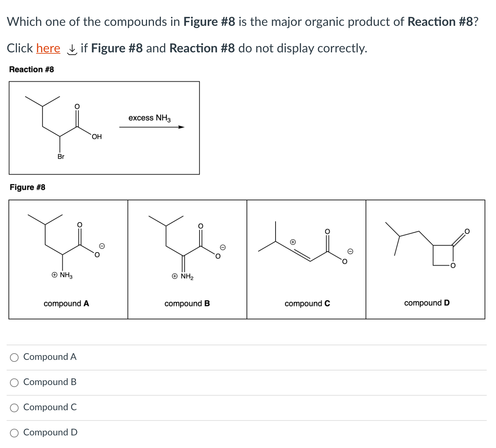Open the "here" link for the figure

[48, 48]
